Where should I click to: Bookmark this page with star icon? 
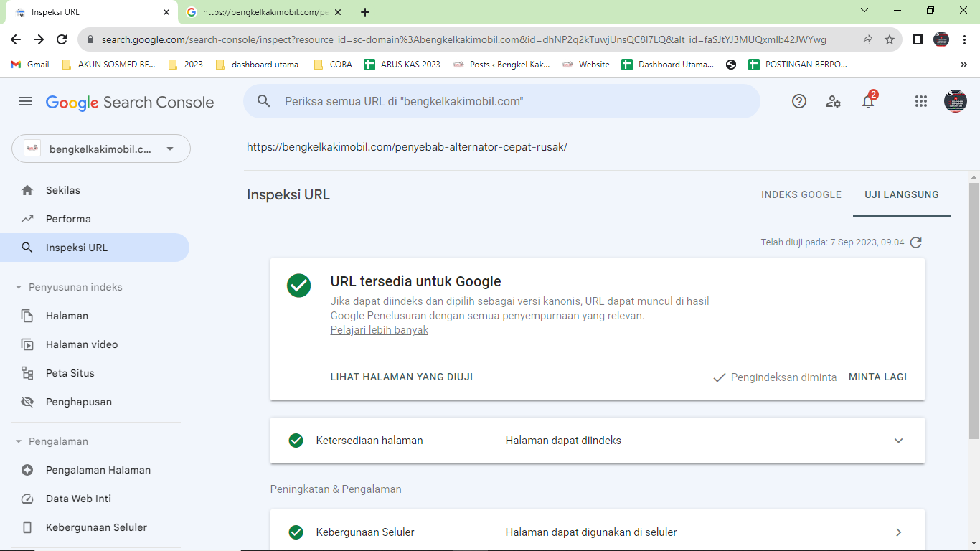[890, 39]
